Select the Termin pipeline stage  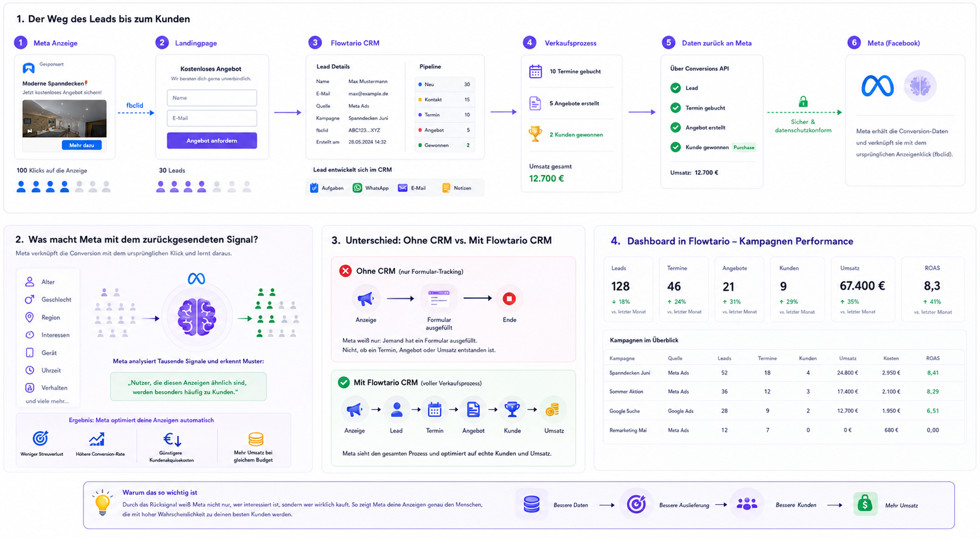coord(445,115)
